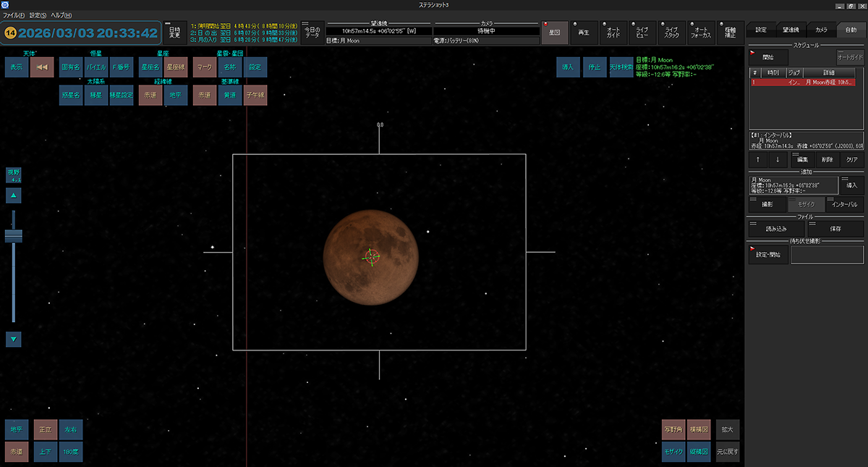Toggle the 写野角 field-of-view frame
This screenshot has height=467, width=868.
[673, 429]
